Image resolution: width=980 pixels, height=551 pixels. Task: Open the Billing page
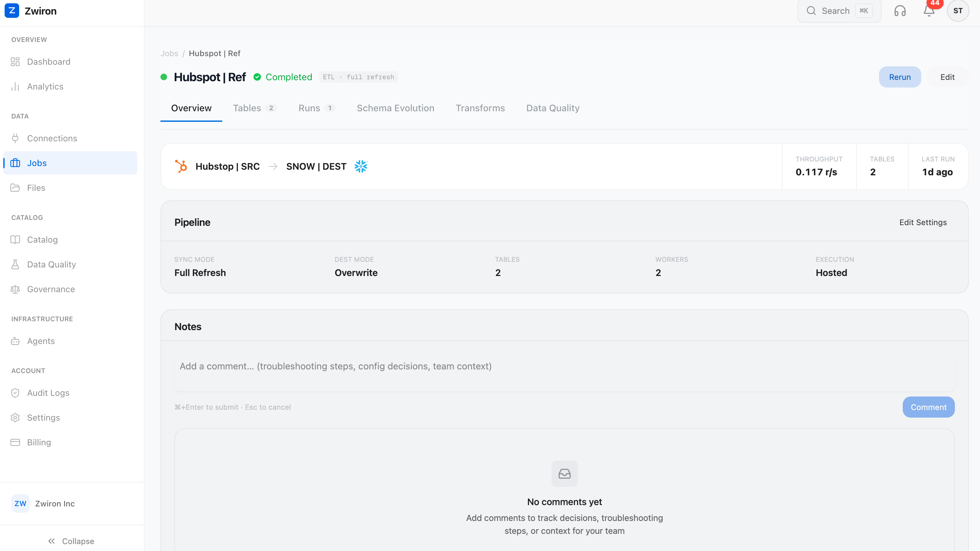pyautogui.click(x=70, y=442)
